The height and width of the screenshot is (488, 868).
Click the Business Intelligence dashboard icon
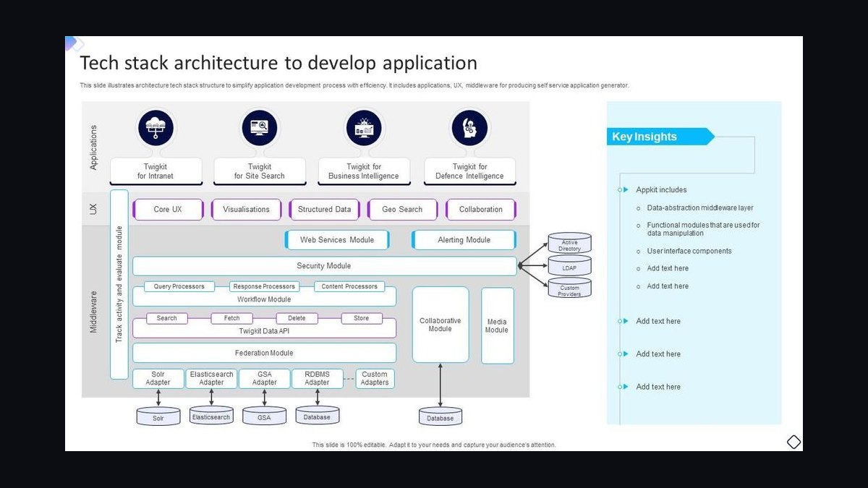(x=364, y=128)
